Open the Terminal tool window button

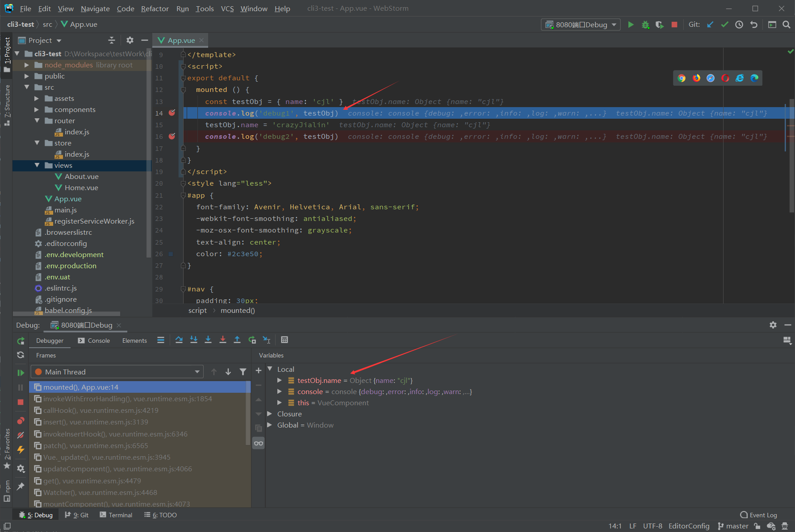(x=116, y=515)
